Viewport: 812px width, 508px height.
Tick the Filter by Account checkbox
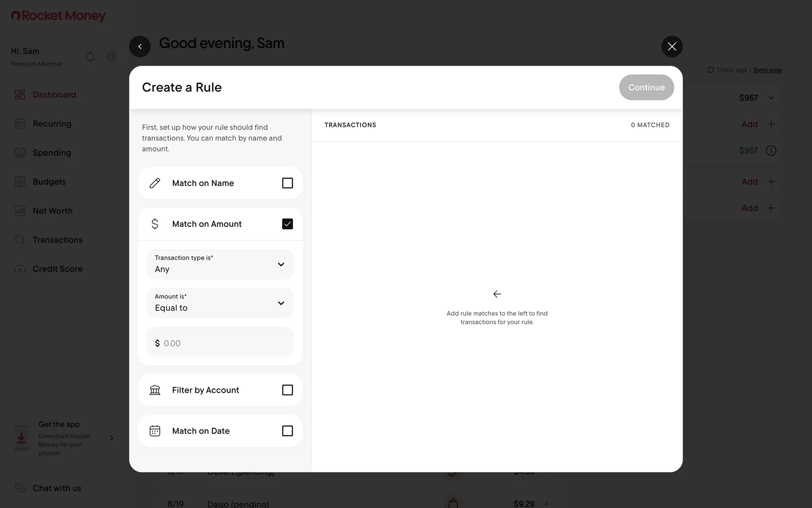[x=287, y=390]
